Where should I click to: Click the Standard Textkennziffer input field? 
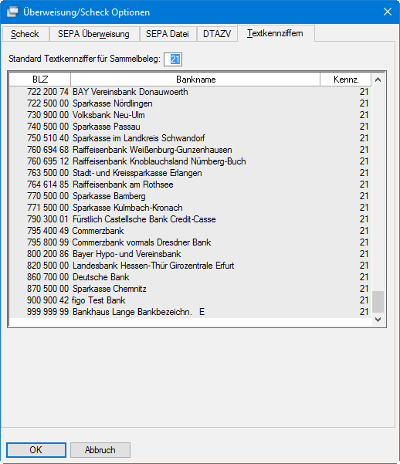point(173,59)
